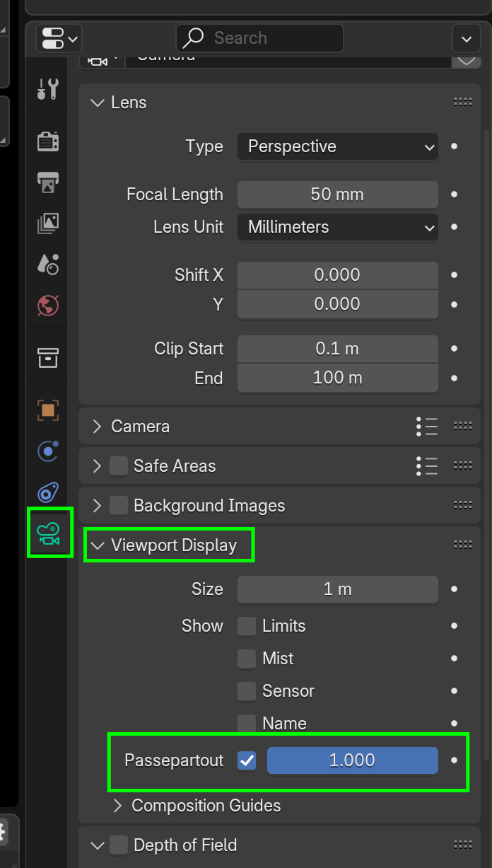
Task: Click the Focal Length value field
Action: pyautogui.click(x=338, y=195)
